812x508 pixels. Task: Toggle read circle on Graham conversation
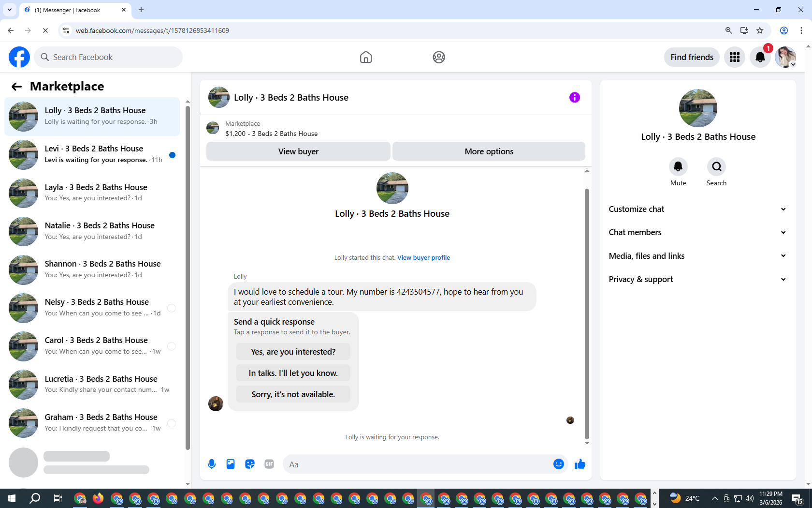[171, 423]
